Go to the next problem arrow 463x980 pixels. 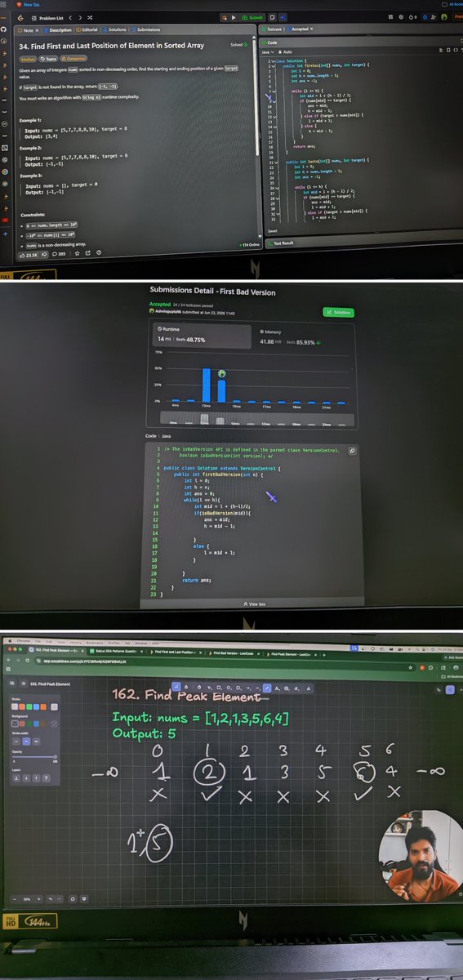79,16
